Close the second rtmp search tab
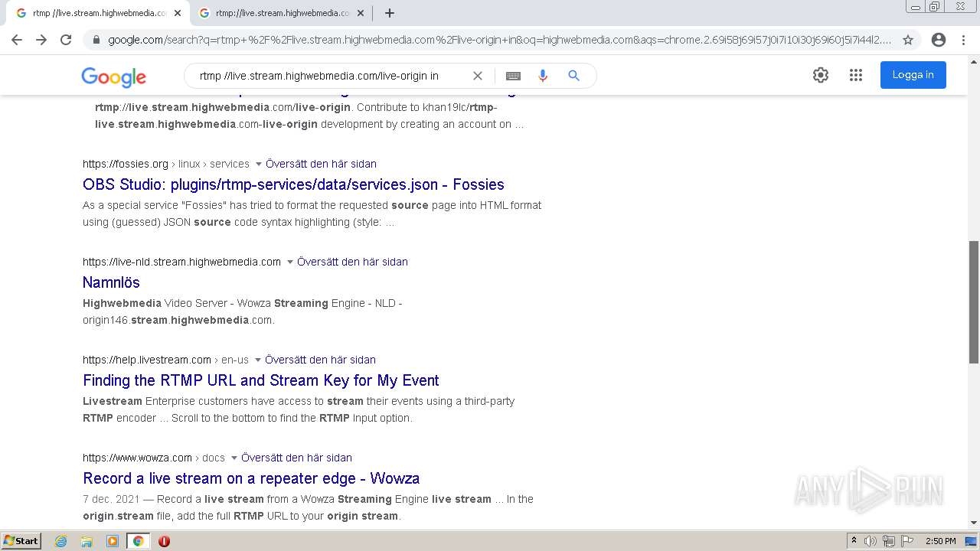Screen dimensions: 980x551 tap(361, 13)
